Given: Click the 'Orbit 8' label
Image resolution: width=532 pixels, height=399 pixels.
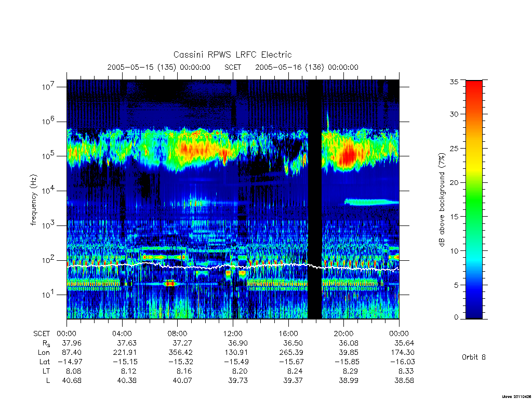Looking at the screenshot, I should (x=474, y=357).
